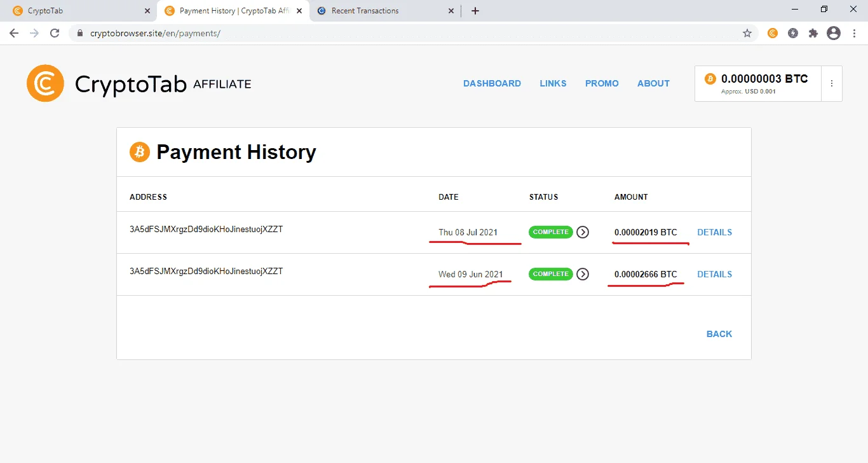
Task: Click the CryptoTab logo icon
Action: tap(45, 83)
